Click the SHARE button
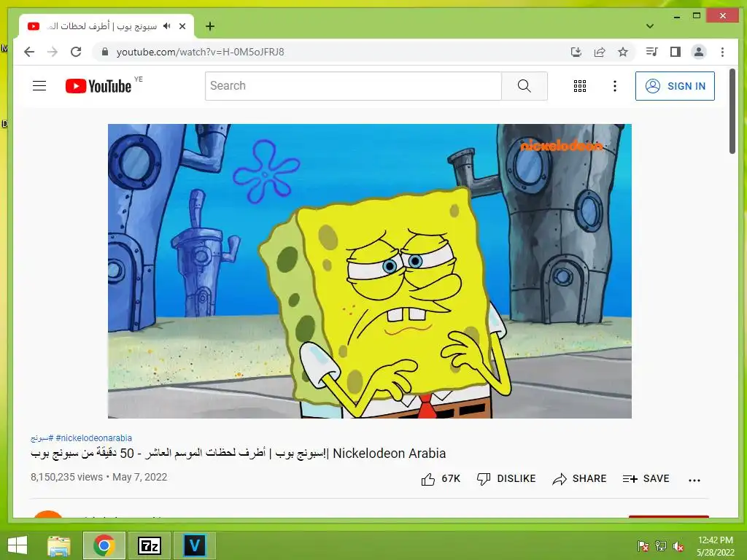The width and height of the screenshot is (747, 560). [579, 478]
